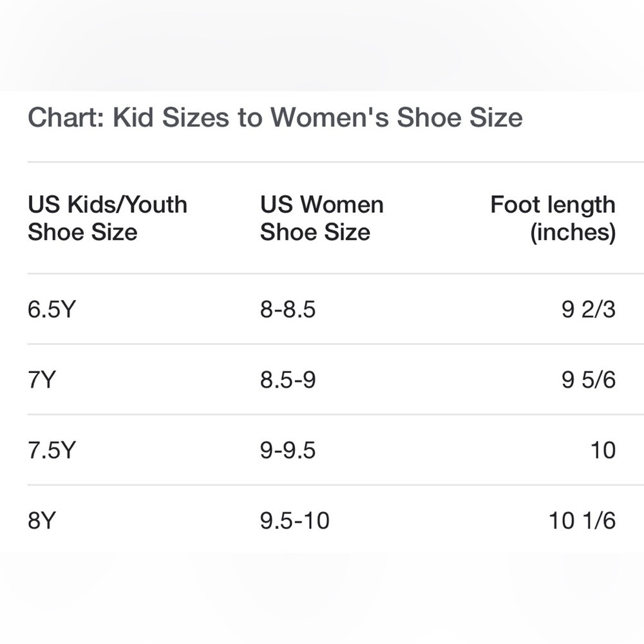Image resolution: width=644 pixels, height=644 pixels.
Task: Choose the 7.5Y kids size cell
Action: point(52,450)
